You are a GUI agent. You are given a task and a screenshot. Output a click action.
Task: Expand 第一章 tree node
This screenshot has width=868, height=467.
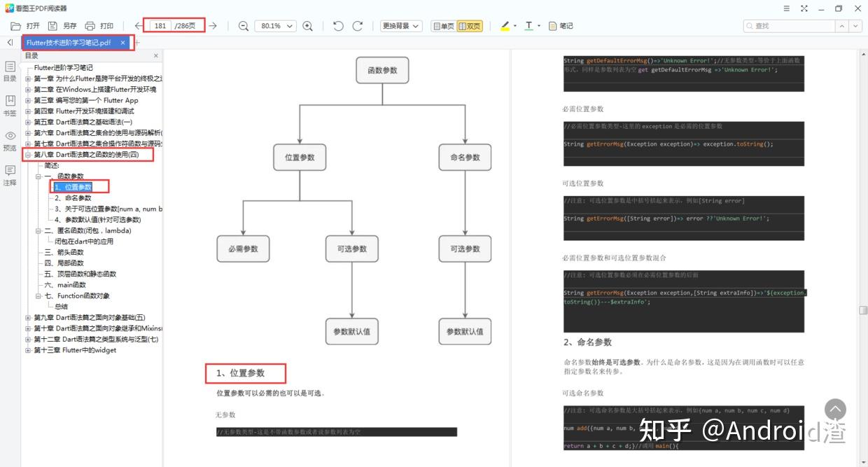28,78
